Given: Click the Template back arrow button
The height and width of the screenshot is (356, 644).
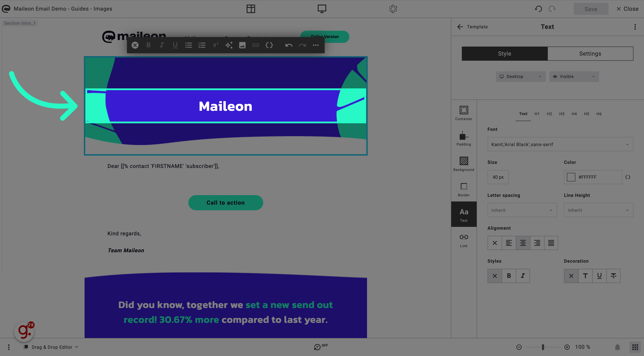Looking at the screenshot, I should click(x=459, y=27).
